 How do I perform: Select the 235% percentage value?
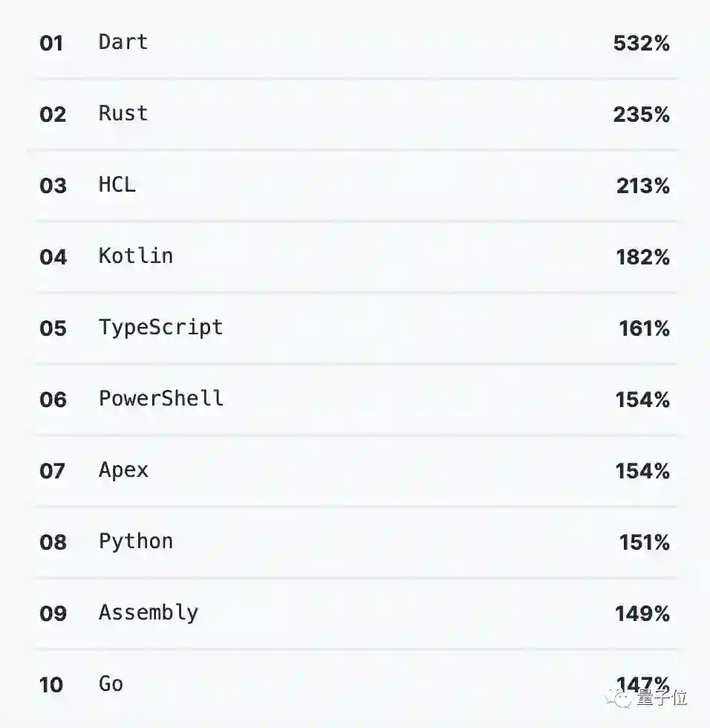pos(642,114)
